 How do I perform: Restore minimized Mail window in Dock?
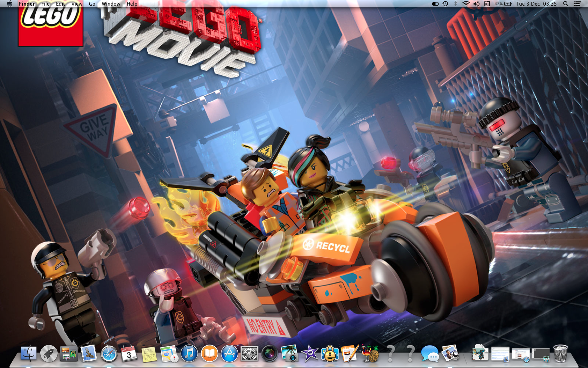[500, 354]
